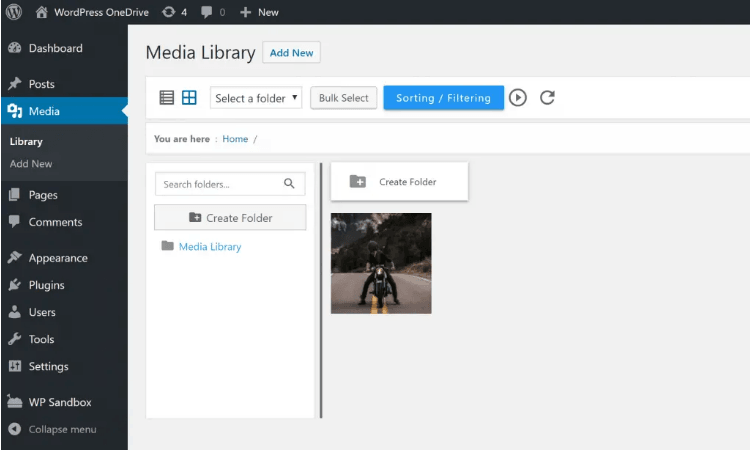Select Media Library folder in tree
This screenshot has height=450, width=750.
210,247
